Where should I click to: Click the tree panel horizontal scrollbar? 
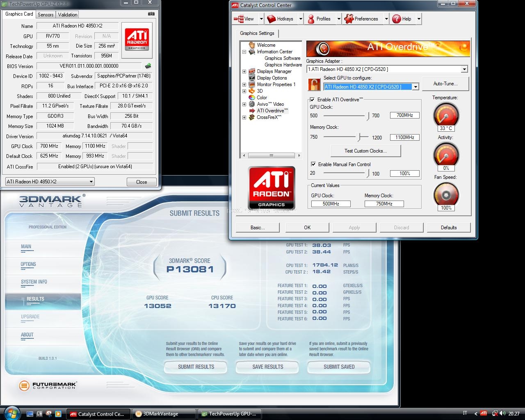(x=271, y=155)
